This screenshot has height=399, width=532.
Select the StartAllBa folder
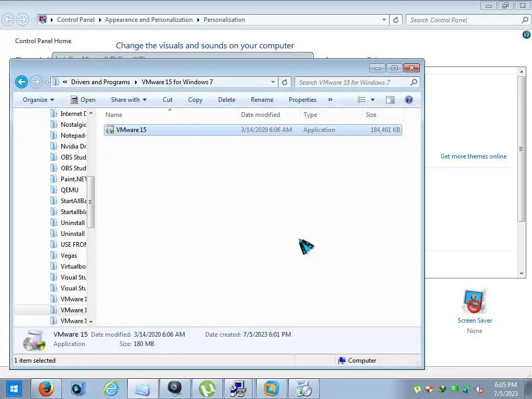[69, 201]
